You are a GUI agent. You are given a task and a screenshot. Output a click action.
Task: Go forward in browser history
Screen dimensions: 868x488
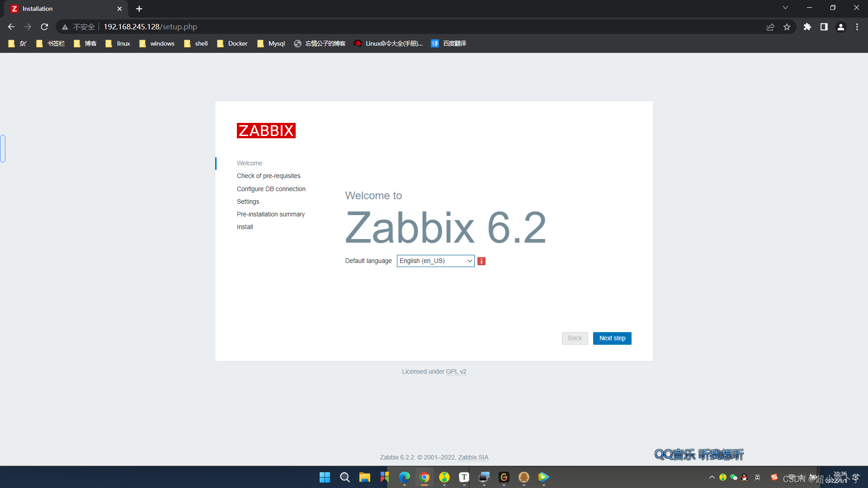coord(28,27)
